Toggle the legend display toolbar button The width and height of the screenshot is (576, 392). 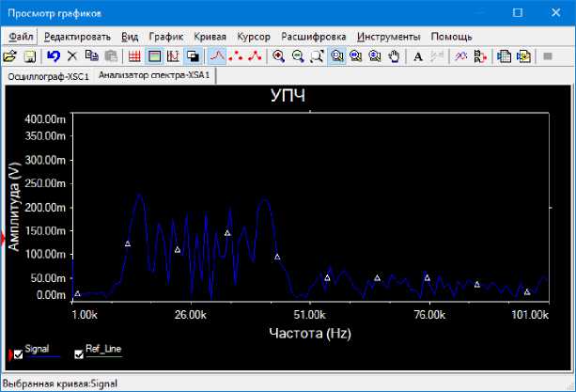point(154,56)
